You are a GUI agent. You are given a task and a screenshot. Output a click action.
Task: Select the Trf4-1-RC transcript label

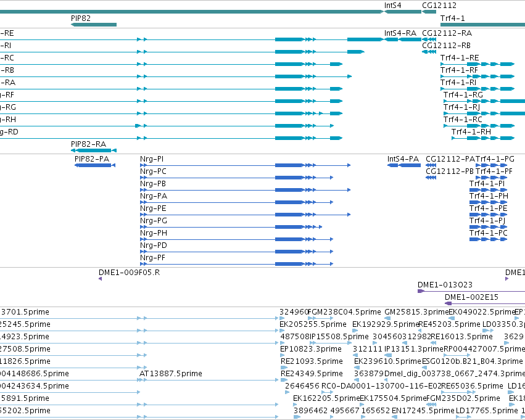pos(463,120)
